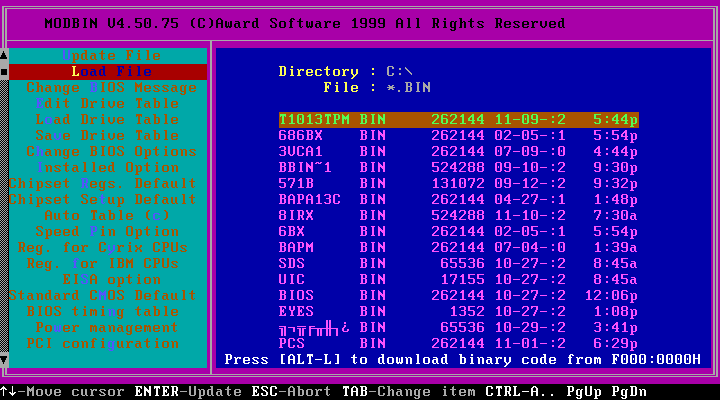Select file UIC BIN
The height and width of the screenshot is (400, 720).
[458, 280]
